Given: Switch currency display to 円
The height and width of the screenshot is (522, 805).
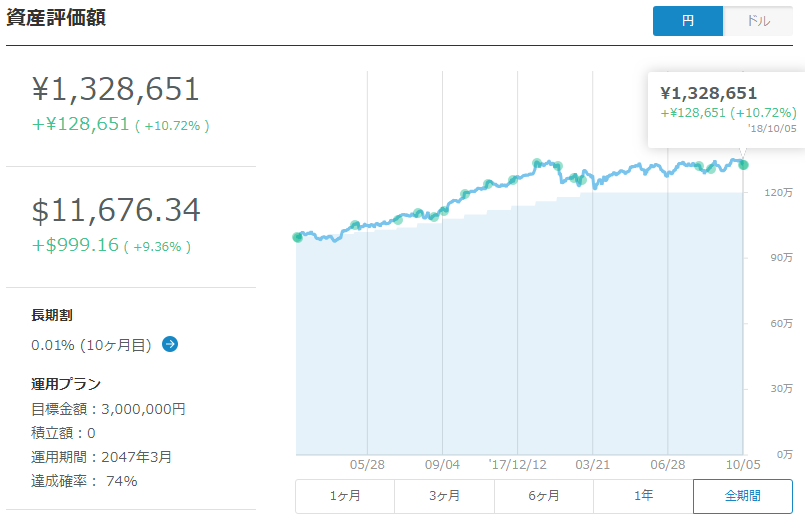Looking at the screenshot, I should [x=687, y=21].
